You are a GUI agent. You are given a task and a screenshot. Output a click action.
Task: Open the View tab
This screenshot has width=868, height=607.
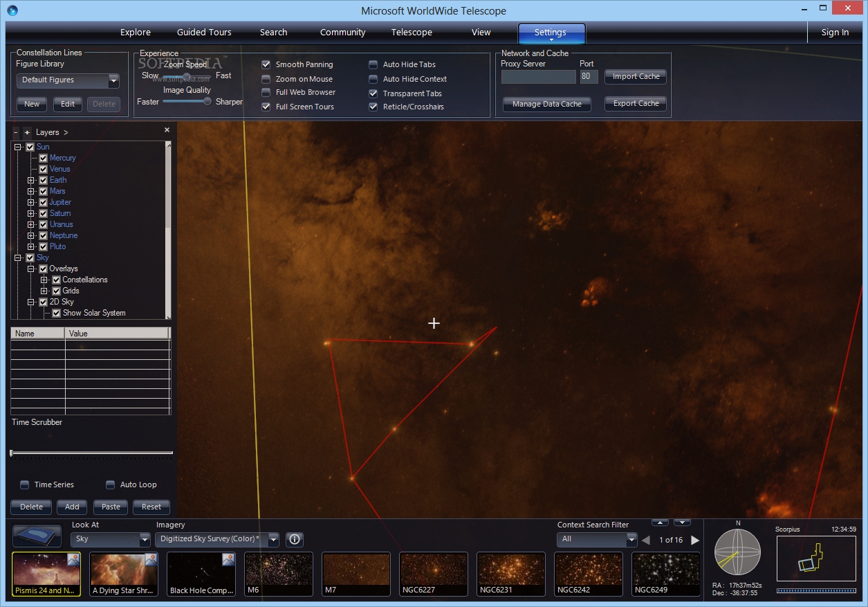481,33
